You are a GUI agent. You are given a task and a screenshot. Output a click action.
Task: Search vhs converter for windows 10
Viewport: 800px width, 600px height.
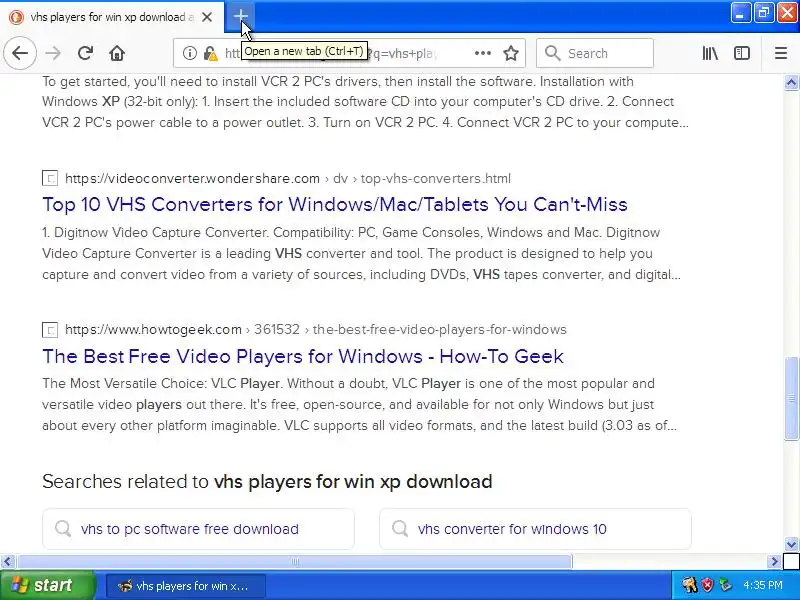coord(535,529)
